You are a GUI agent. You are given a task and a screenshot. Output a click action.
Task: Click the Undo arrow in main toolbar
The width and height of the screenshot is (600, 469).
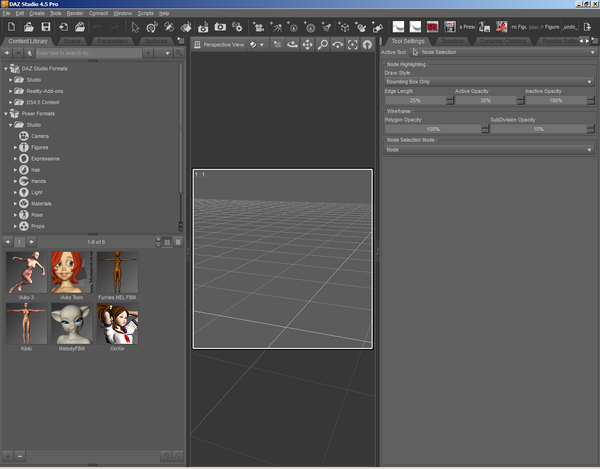click(x=98, y=27)
